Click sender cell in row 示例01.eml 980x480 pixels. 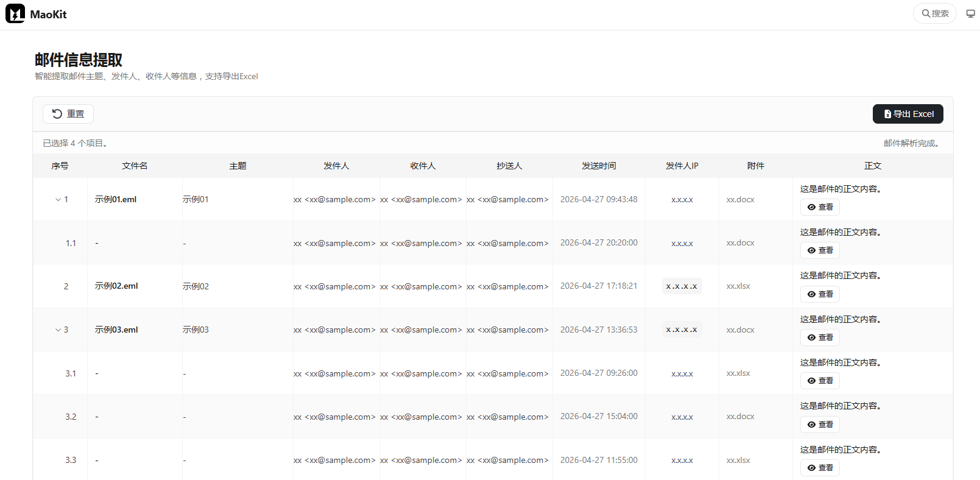(x=334, y=199)
